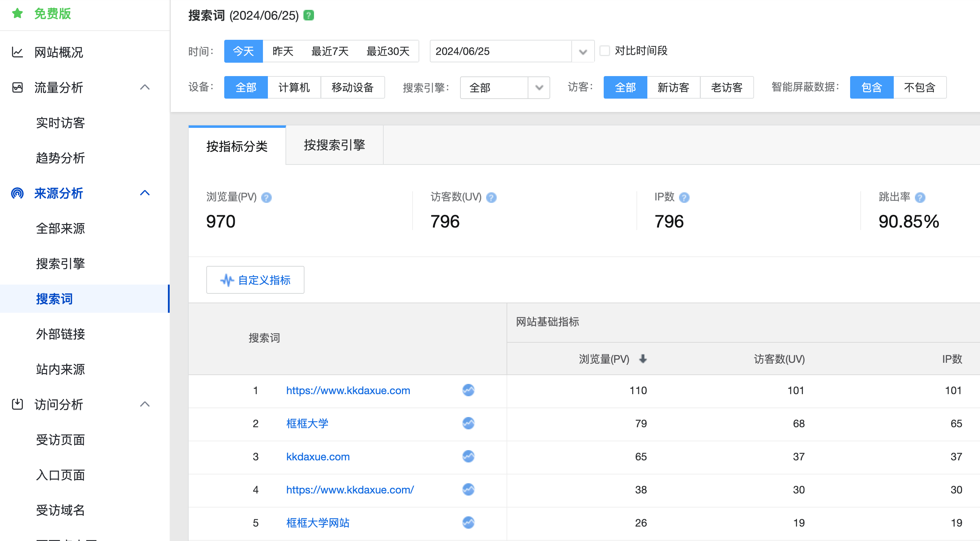The image size is (980, 541).
Task: Click the green help icon beside 搜索词 title
Action: (x=308, y=15)
